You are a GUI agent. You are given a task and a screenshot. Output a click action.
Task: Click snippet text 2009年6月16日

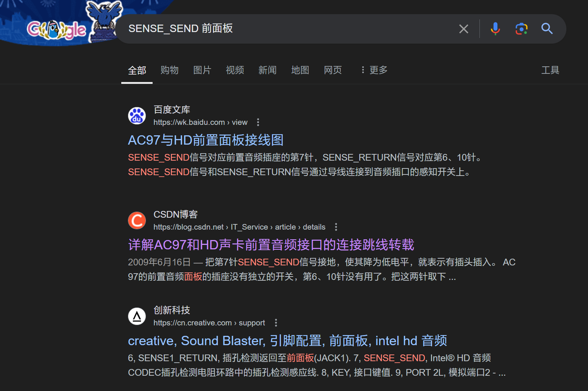click(159, 262)
